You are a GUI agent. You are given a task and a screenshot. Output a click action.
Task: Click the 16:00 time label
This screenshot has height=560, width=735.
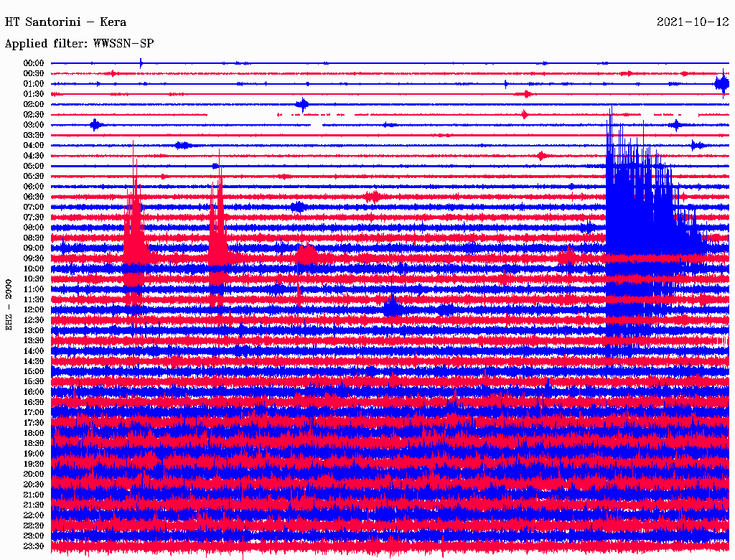[x=34, y=392]
